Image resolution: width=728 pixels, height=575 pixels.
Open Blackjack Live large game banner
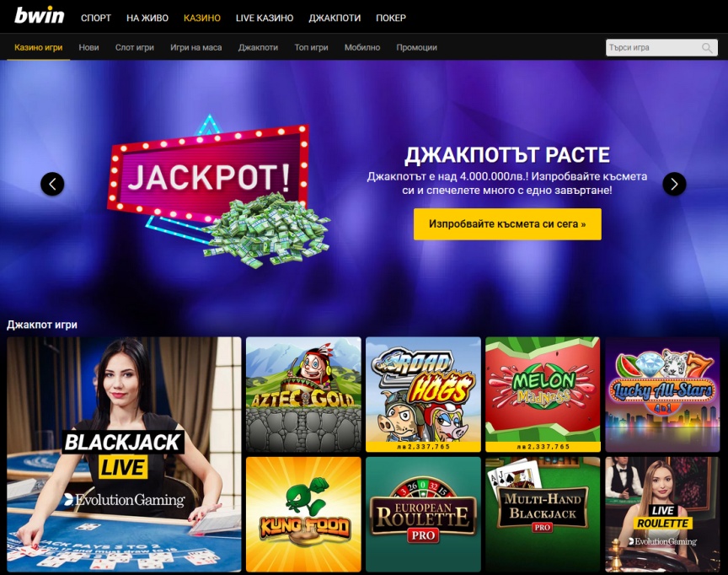point(124,454)
